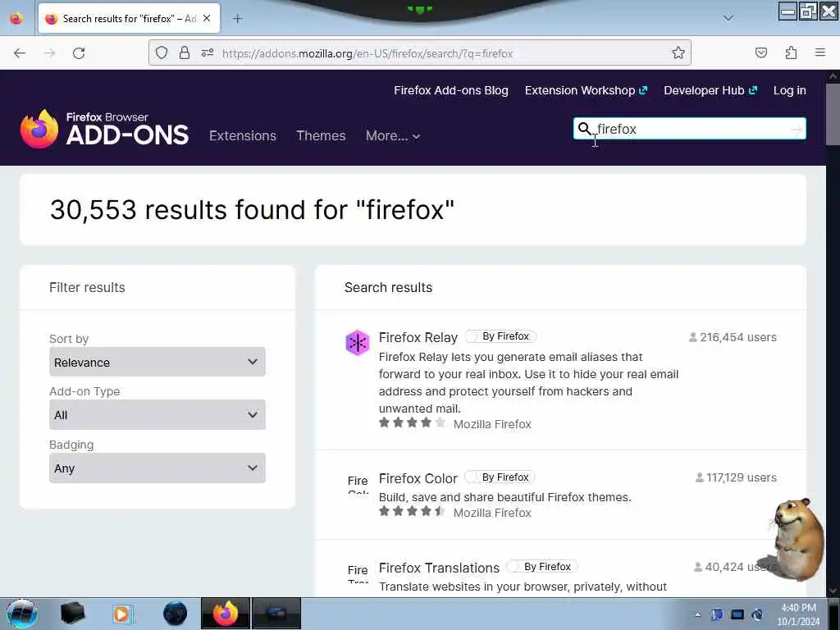Click the network tray icon
Image resolution: width=840 pixels, height=630 pixels.
[x=737, y=614]
